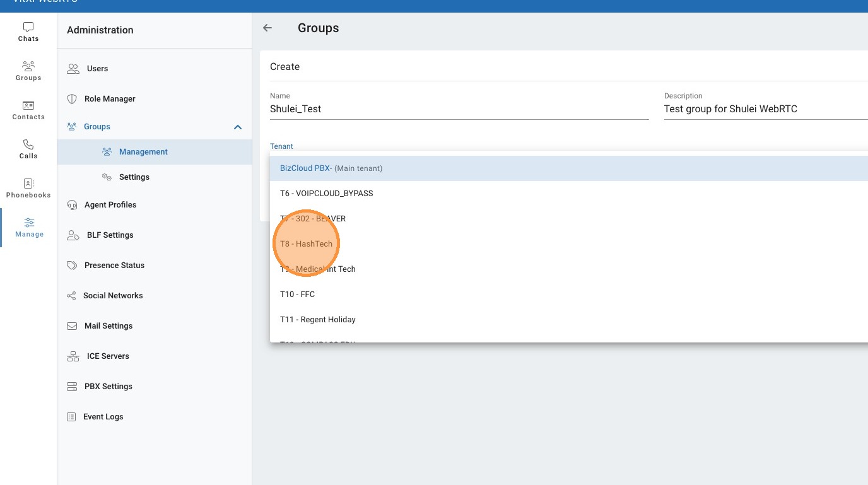Open the PBX Settings page

[108, 387]
